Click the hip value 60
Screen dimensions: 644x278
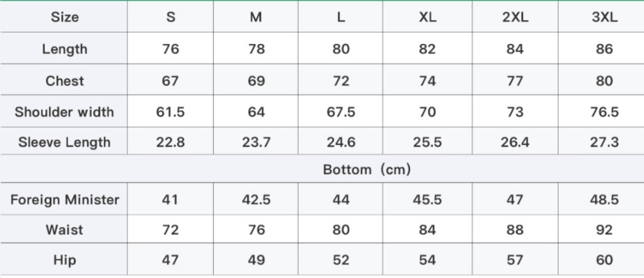604,260
